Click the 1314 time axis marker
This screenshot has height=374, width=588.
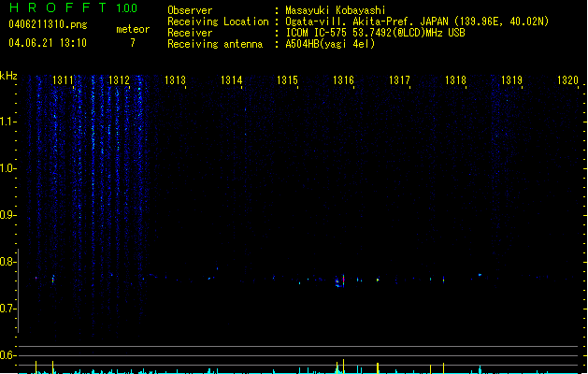pos(232,80)
